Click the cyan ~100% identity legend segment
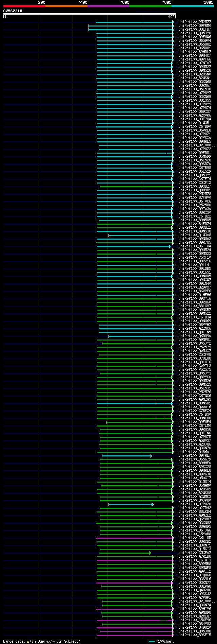Image resolution: width=217 pixels, height=644 pixels. tap(193, 6)
